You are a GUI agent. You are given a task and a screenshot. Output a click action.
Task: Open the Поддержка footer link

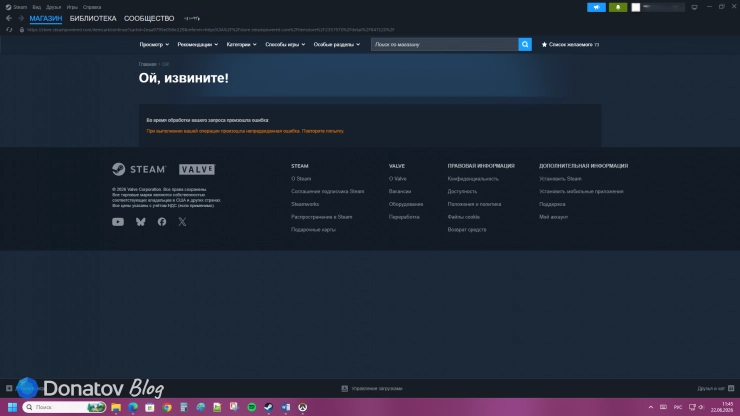pos(552,204)
